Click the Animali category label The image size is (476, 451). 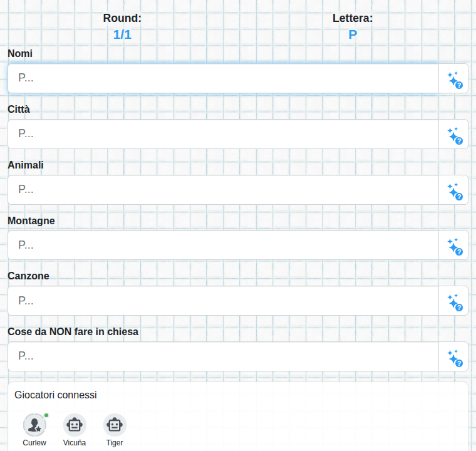click(x=26, y=165)
